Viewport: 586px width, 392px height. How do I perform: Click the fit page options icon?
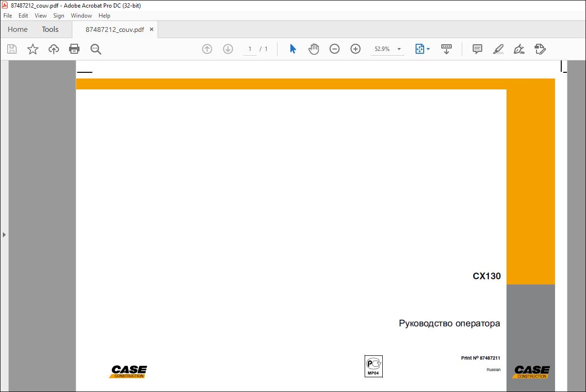tap(419, 49)
